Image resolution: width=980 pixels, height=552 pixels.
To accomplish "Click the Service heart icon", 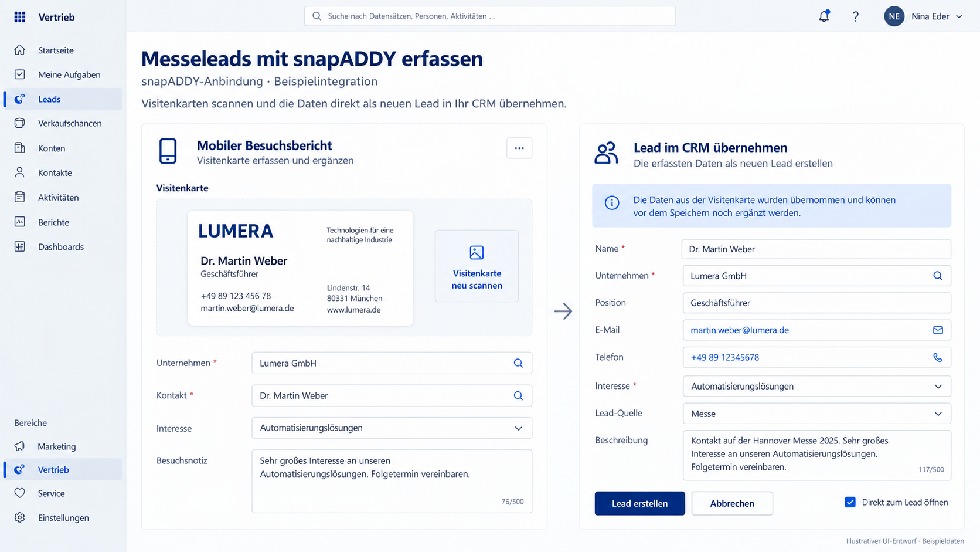I will (x=20, y=493).
